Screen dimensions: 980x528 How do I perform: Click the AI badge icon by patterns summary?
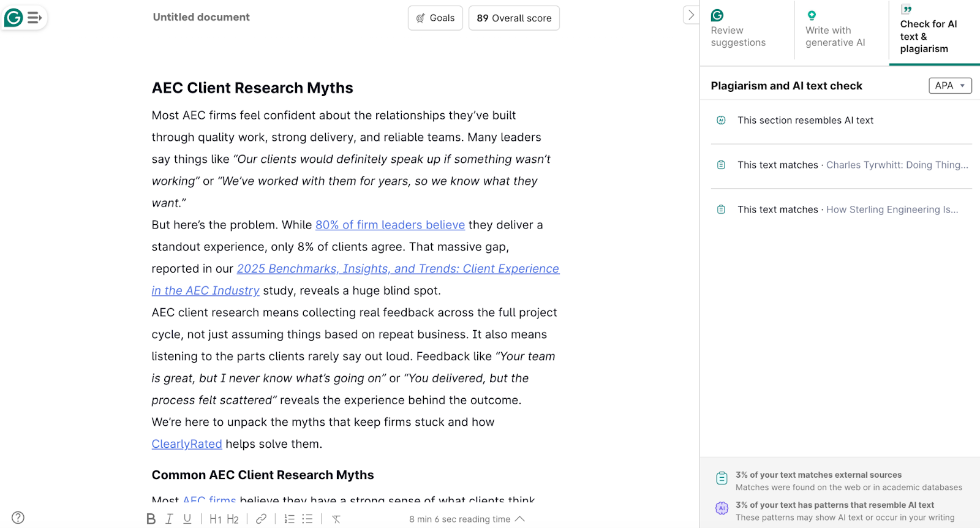[722, 508]
